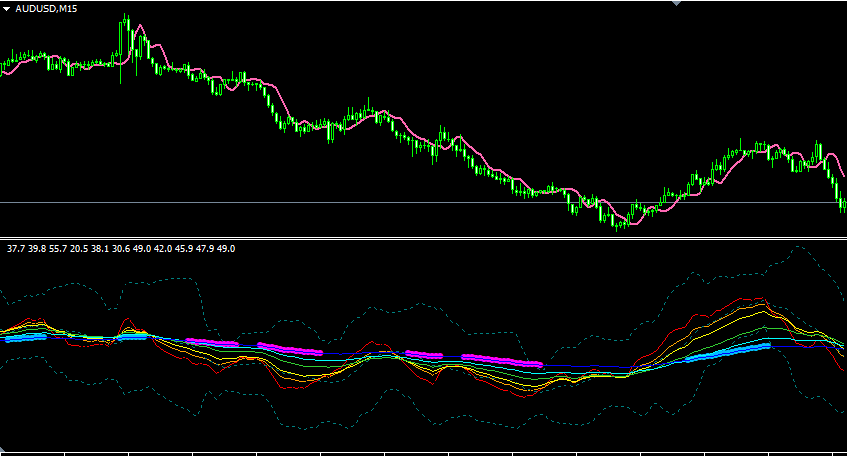Click the chart shift triangle marker at top
Screen dimensions: 847x456
[x=676, y=3]
